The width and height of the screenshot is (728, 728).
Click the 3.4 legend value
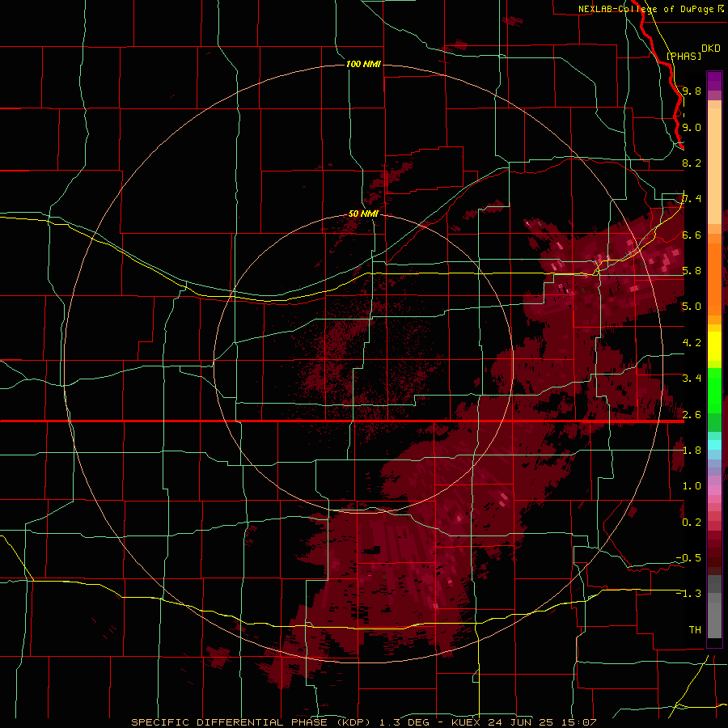[x=692, y=379]
